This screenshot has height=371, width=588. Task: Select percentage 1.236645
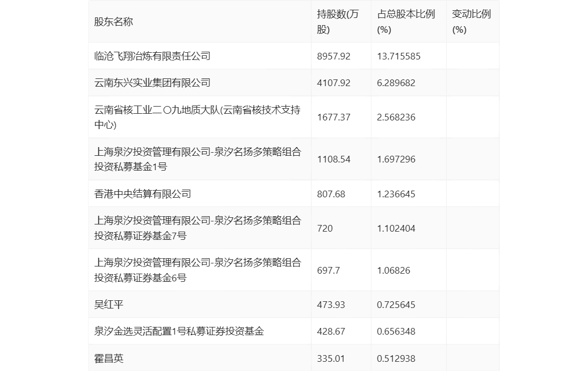coord(396,194)
